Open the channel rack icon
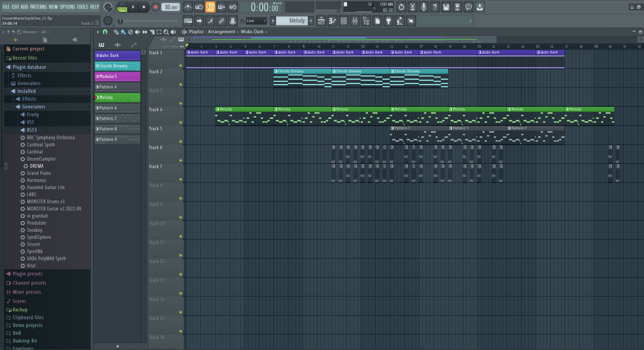Viewport: 644px width, 350px height. 344,21
